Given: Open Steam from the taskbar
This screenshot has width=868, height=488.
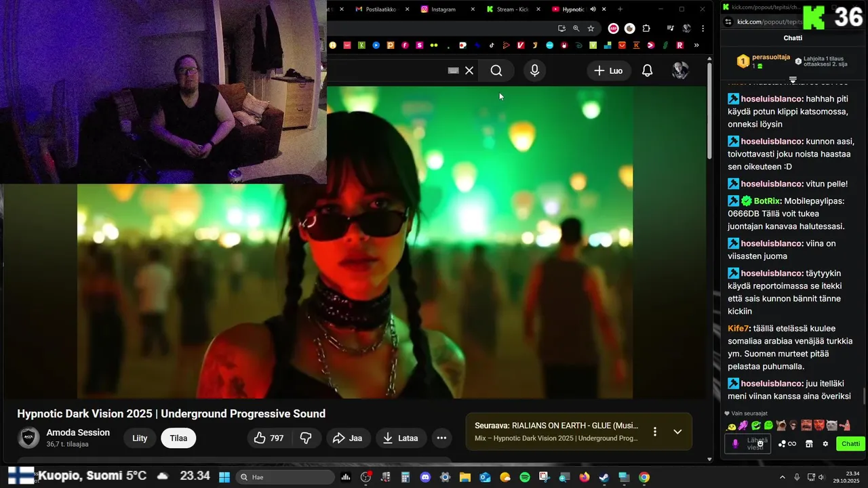Looking at the screenshot, I should click(604, 477).
